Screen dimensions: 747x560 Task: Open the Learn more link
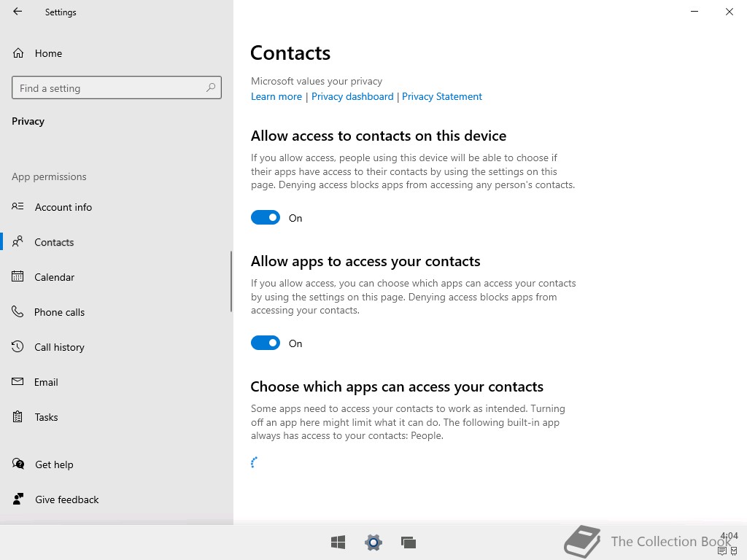coord(276,96)
